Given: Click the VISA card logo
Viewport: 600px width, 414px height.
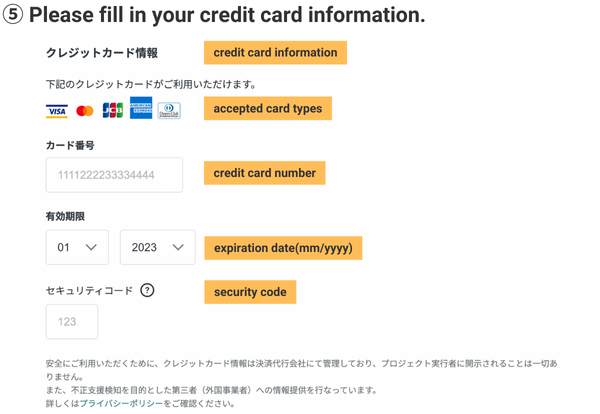Looking at the screenshot, I should pos(56,111).
